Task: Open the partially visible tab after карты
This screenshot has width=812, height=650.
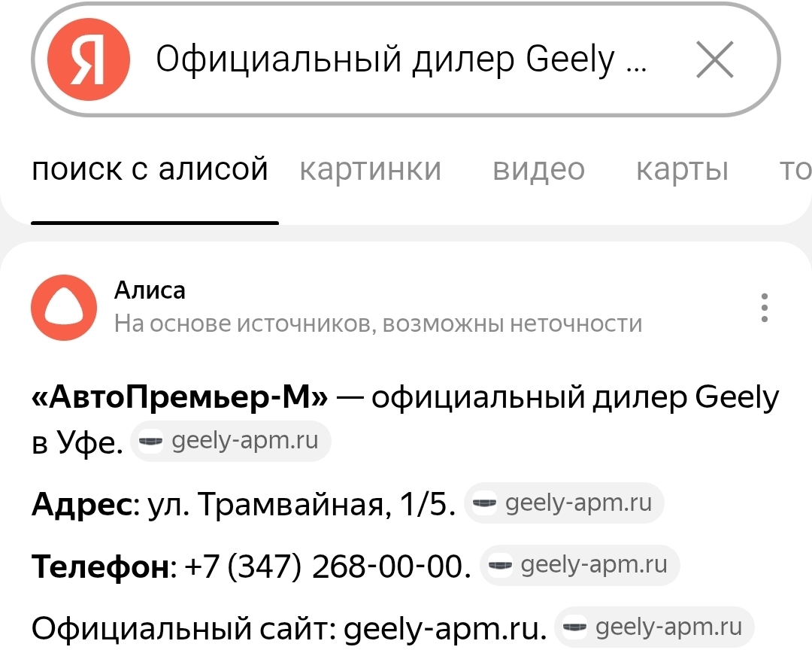Action: [x=795, y=169]
